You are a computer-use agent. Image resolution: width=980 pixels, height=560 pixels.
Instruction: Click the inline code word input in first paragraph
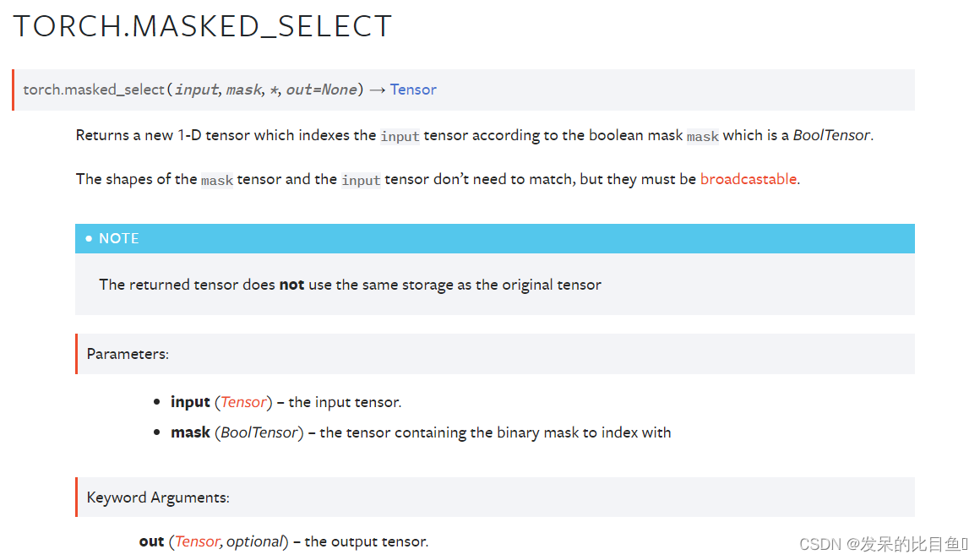pos(400,136)
